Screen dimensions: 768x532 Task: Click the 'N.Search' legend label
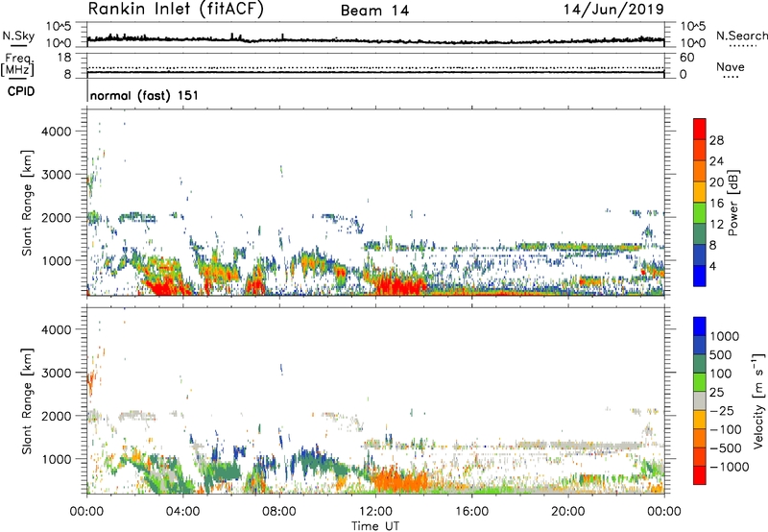[741, 36]
